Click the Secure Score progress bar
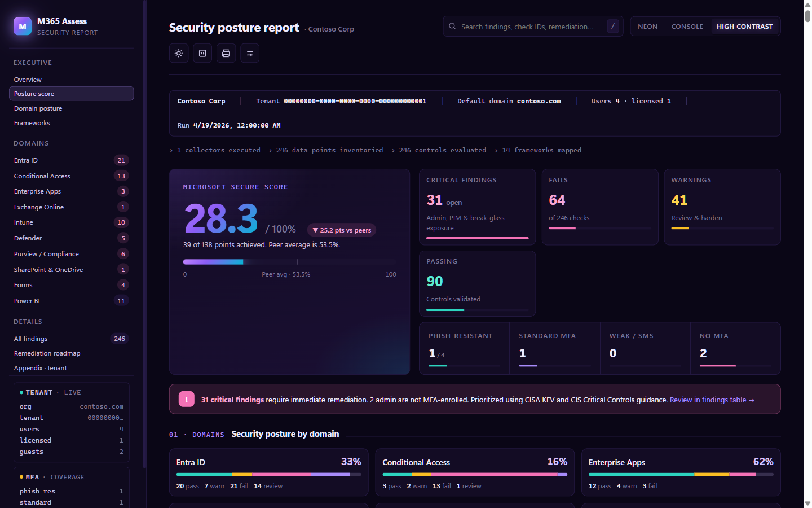The width and height of the screenshot is (812, 508). pos(290,262)
